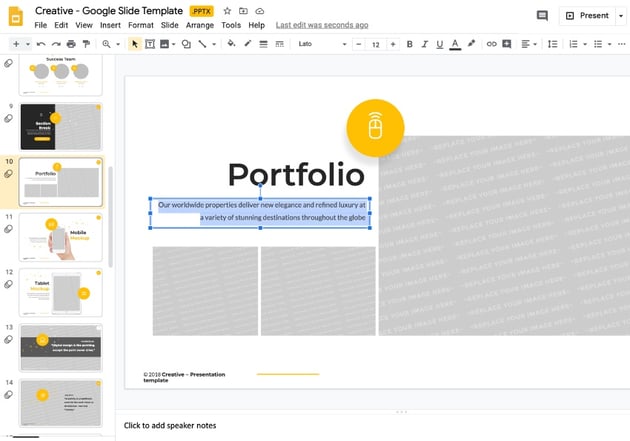Viewport: 630px width, 441px height.
Task: Click the Present button
Action: tap(587, 15)
